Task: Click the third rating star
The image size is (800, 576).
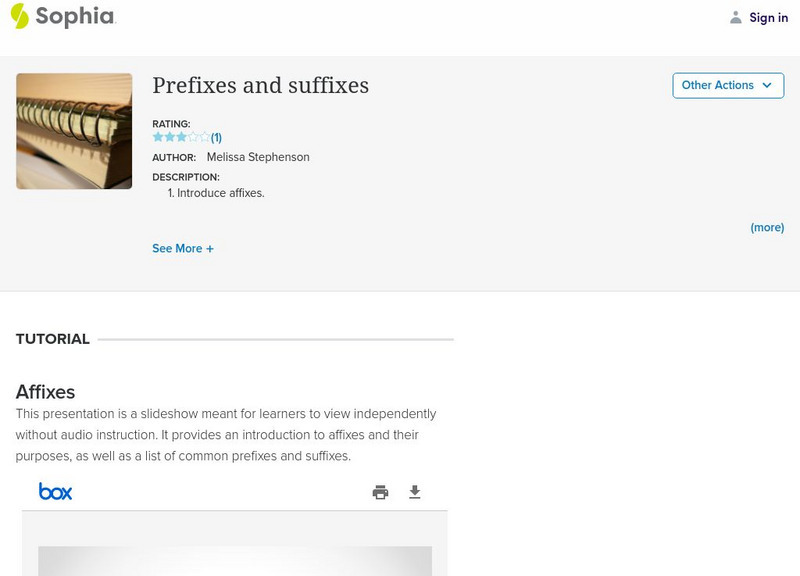Action: (x=181, y=137)
